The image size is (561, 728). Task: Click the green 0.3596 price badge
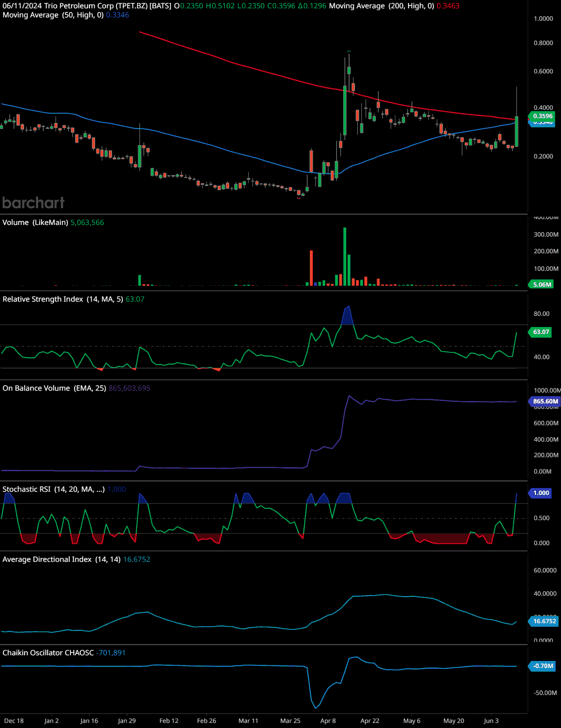point(542,116)
